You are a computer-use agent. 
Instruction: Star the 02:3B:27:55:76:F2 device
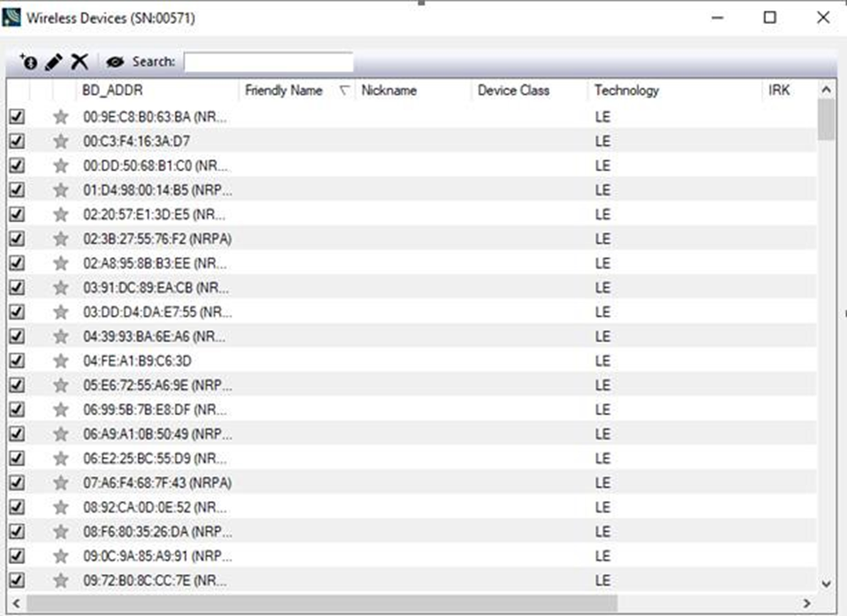pos(60,238)
